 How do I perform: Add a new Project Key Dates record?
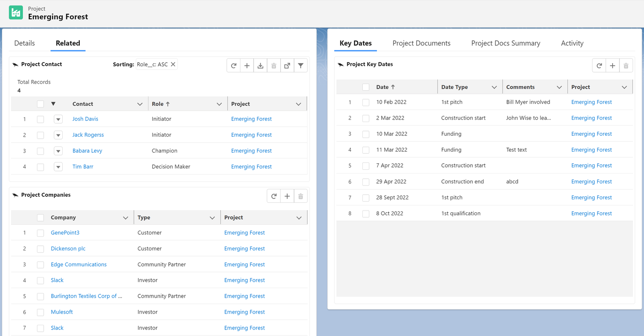coord(613,66)
